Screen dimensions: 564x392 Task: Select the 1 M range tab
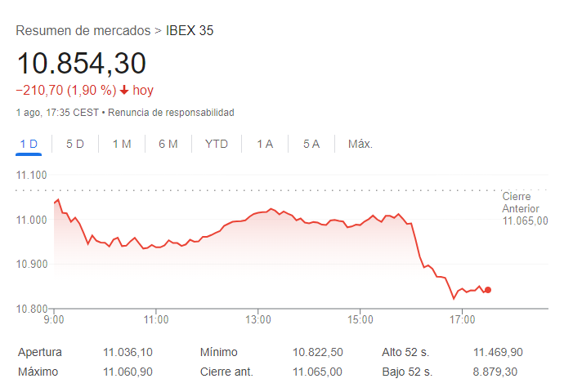pos(122,144)
